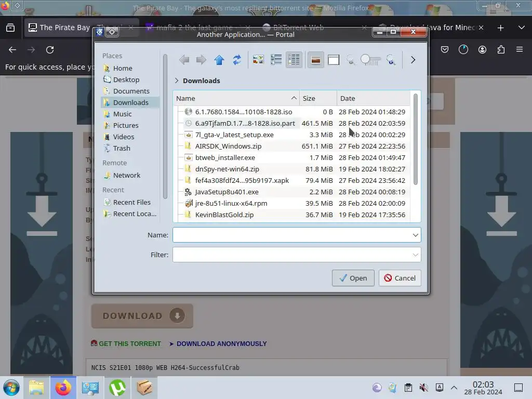The image size is (532, 399).
Task: Go back in file dialog history
Action: [184, 60]
